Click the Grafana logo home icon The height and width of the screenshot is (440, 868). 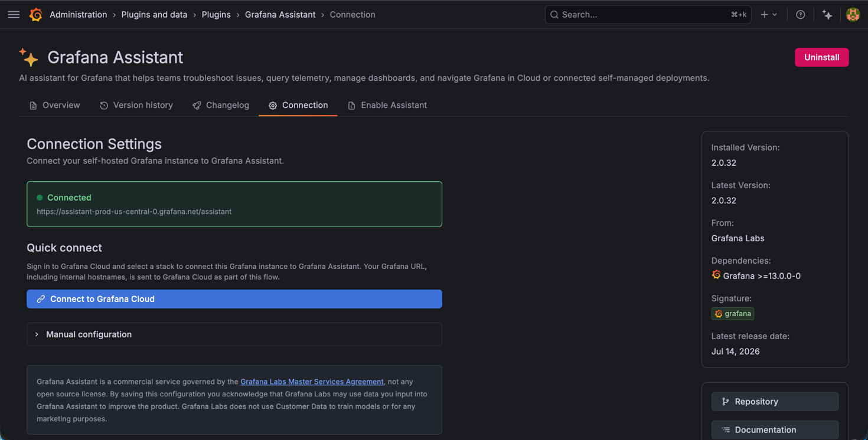pos(36,15)
